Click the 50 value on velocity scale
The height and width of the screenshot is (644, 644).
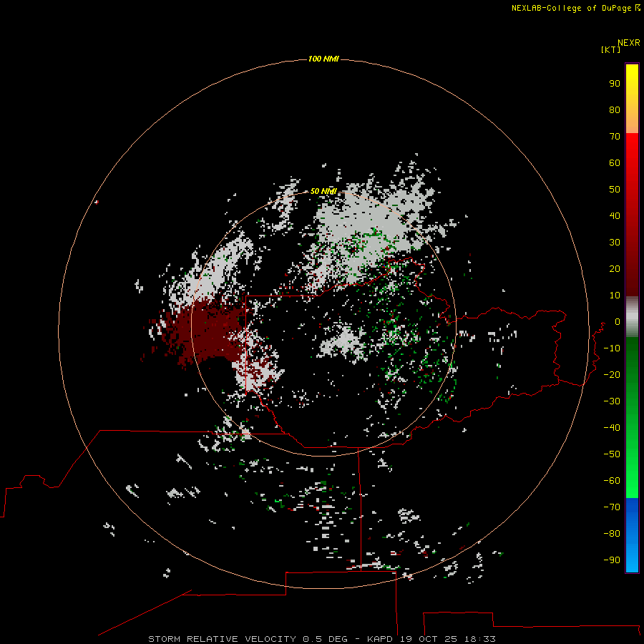tap(615, 190)
